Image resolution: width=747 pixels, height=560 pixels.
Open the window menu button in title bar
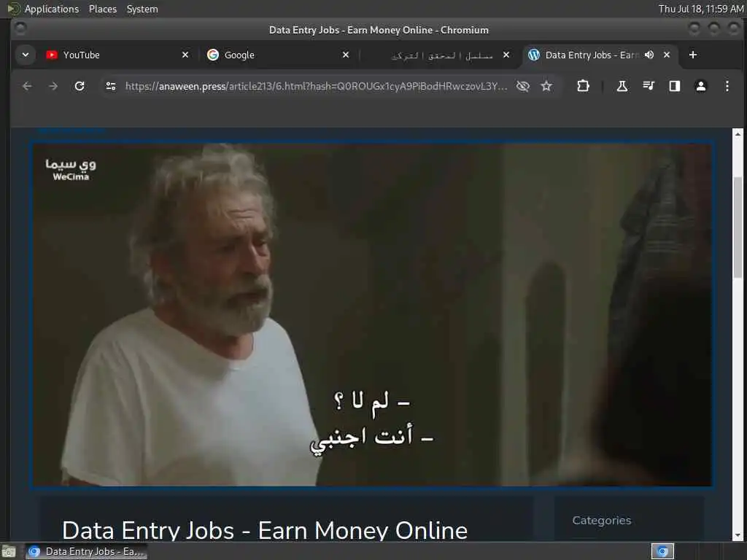(20, 28)
